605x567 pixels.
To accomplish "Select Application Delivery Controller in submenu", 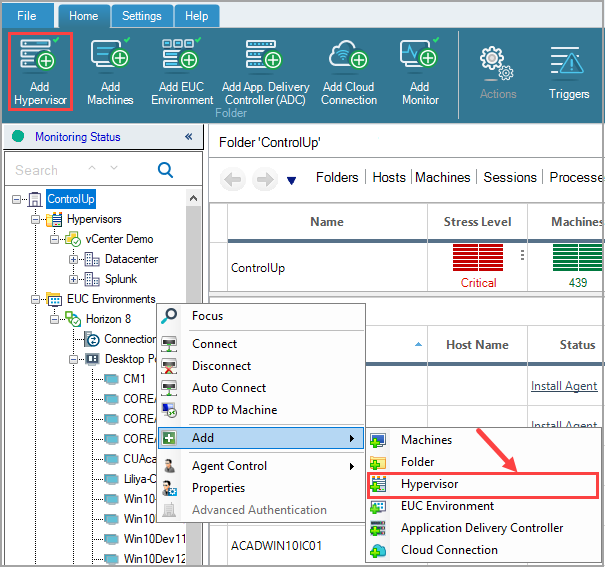I will [x=483, y=528].
